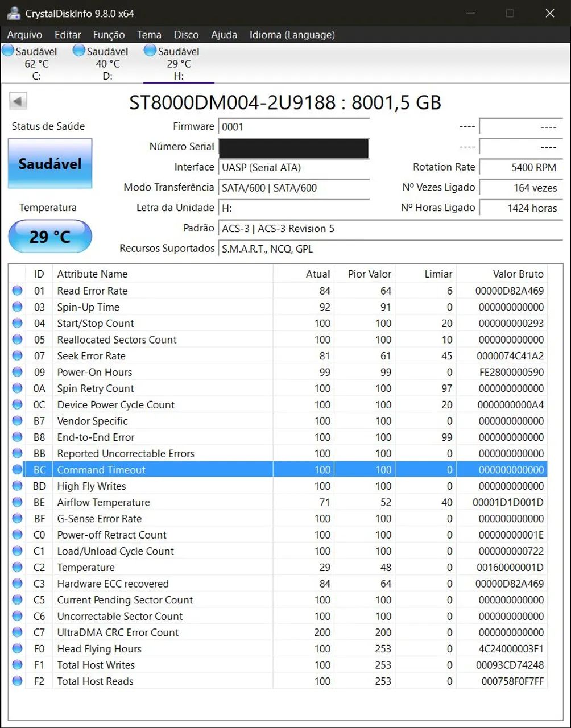The width and height of the screenshot is (571, 728).
Task: Click the ID column header
Action: pyautogui.click(x=39, y=274)
